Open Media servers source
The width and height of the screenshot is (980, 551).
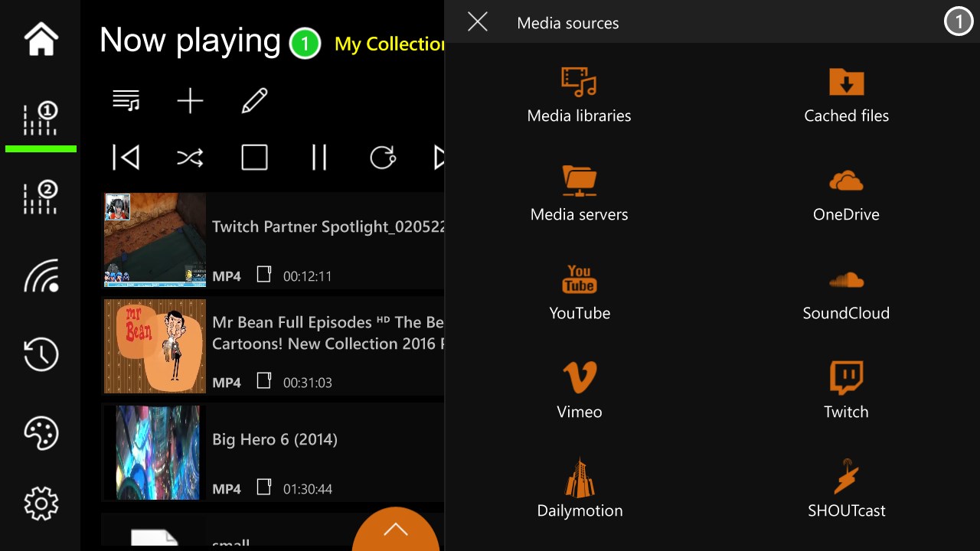coord(580,194)
